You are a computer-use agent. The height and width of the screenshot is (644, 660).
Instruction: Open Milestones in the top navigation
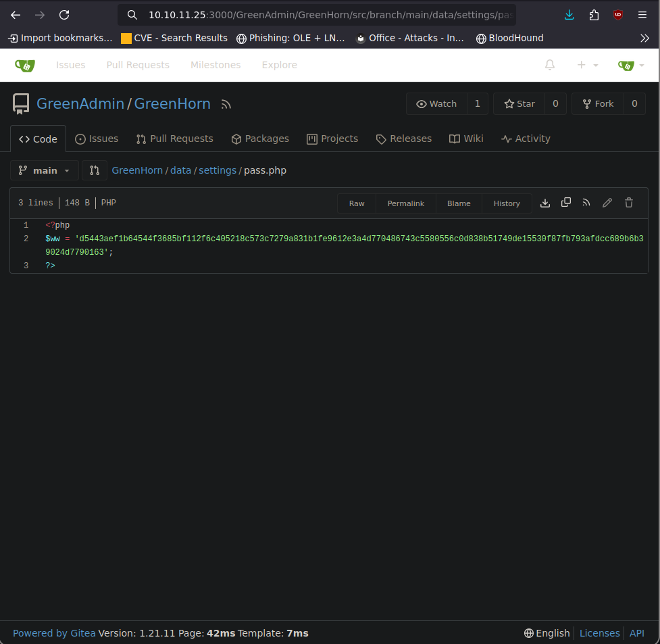215,65
